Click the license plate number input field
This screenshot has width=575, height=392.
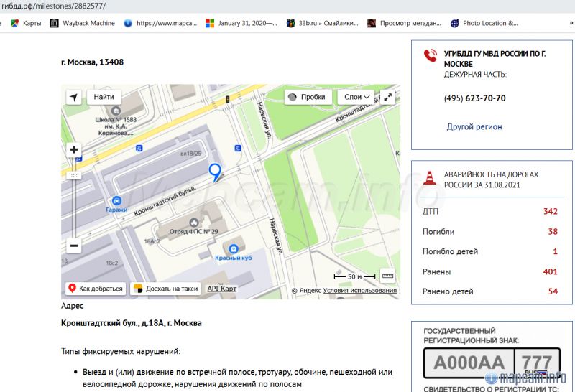click(x=469, y=363)
